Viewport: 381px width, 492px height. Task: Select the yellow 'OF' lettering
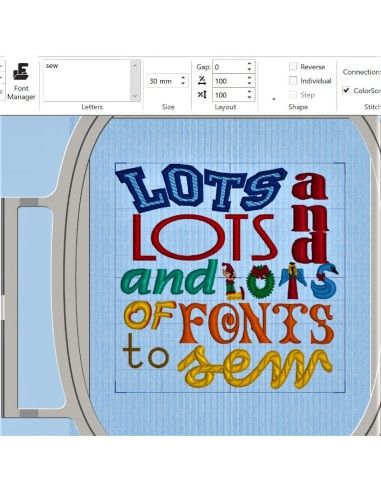[x=150, y=315]
